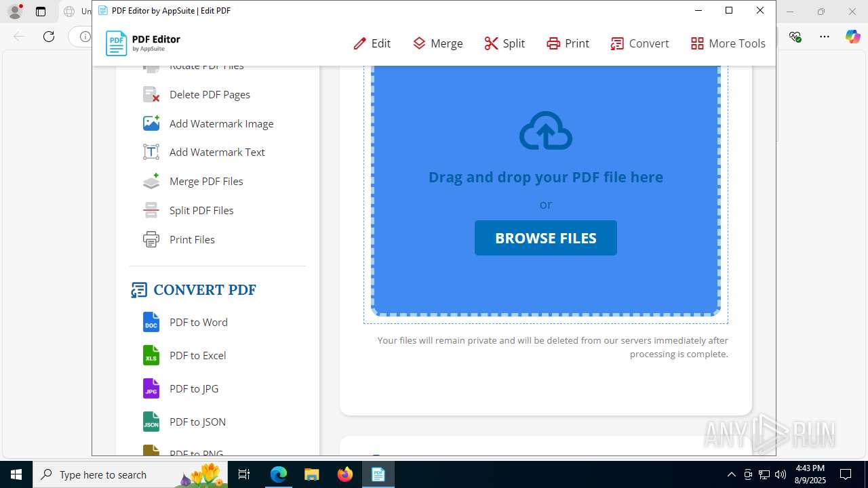Click the Drag and drop your PDF text
Viewport: 868px width, 488px height.
point(546,177)
